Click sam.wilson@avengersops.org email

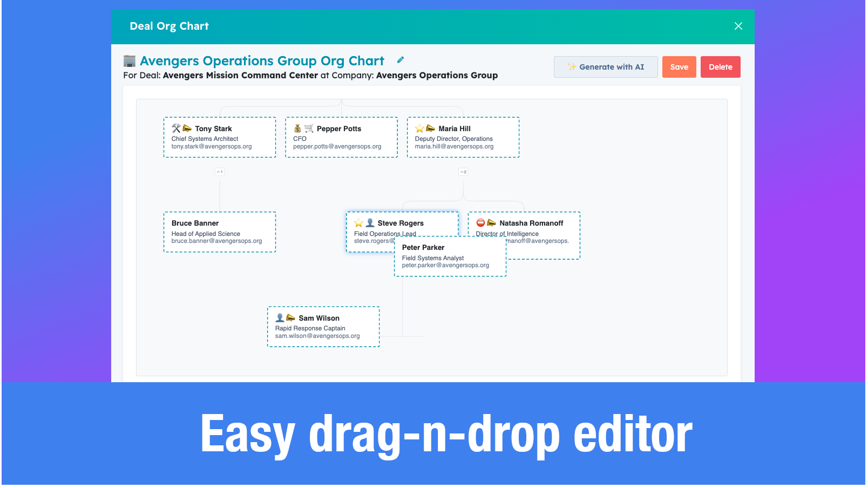(317, 336)
